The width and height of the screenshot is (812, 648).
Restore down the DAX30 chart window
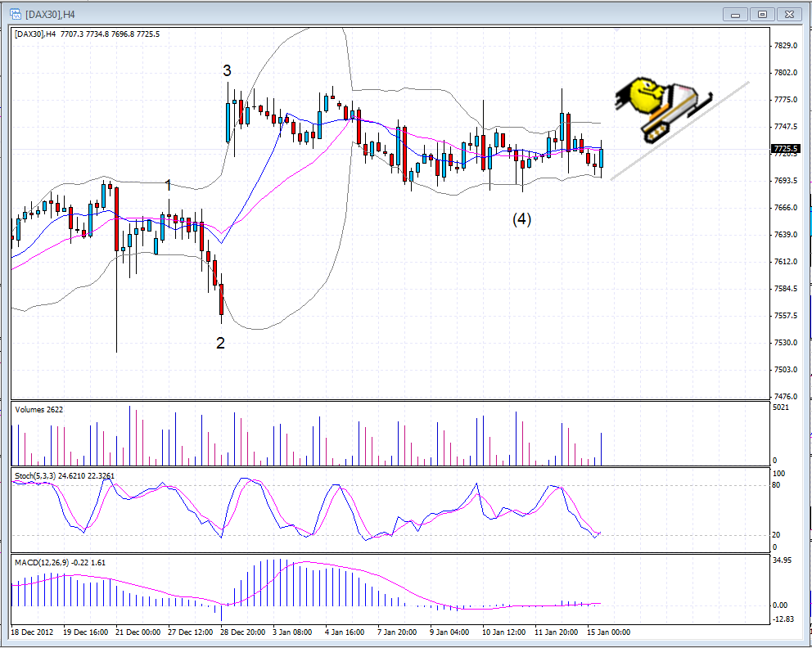pyautogui.click(x=762, y=14)
